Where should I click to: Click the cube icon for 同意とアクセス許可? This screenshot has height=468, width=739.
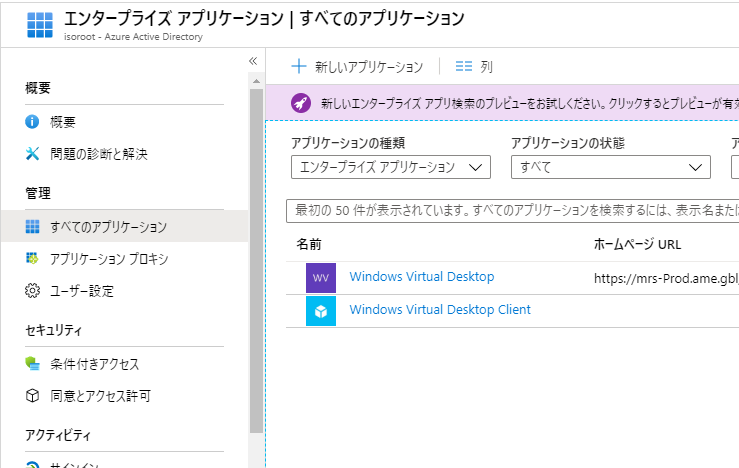(x=32, y=395)
